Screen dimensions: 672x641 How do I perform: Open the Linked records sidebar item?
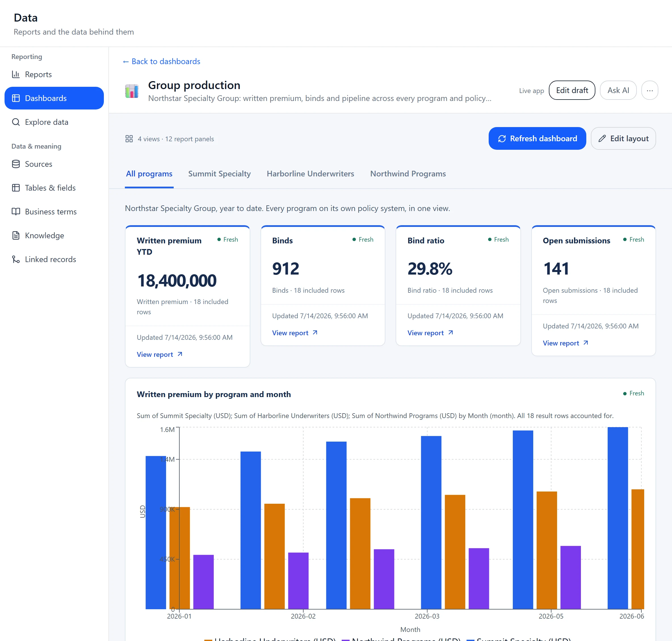click(54, 259)
